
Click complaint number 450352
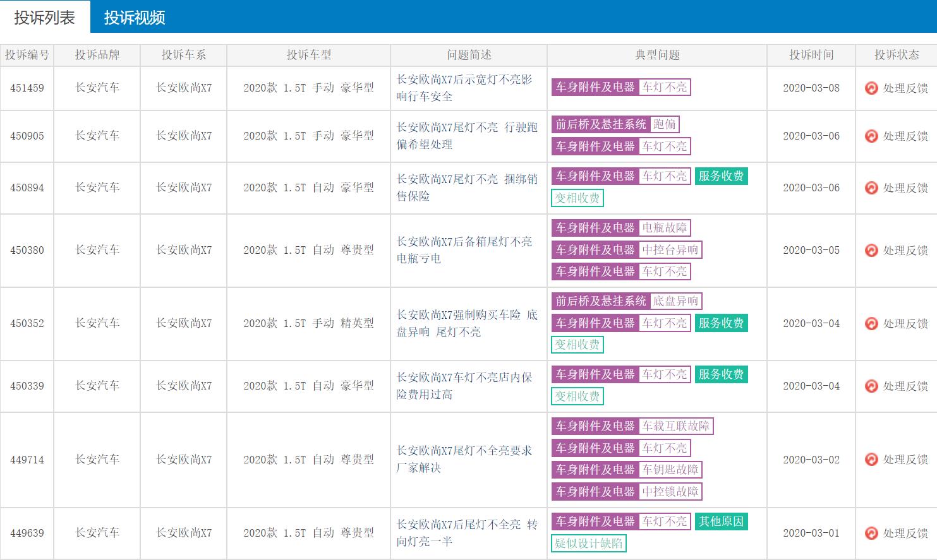pyautogui.click(x=27, y=323)
